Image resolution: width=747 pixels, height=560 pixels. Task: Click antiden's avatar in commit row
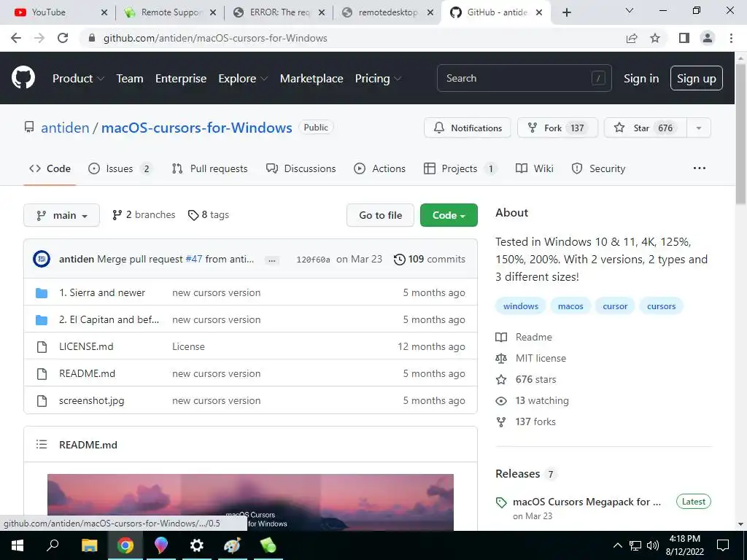pyautogui.click(x=42, y=259)
